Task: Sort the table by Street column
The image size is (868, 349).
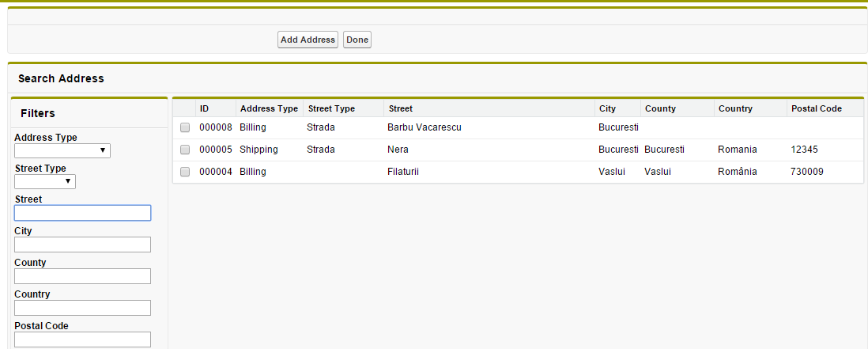Action: 401,108
